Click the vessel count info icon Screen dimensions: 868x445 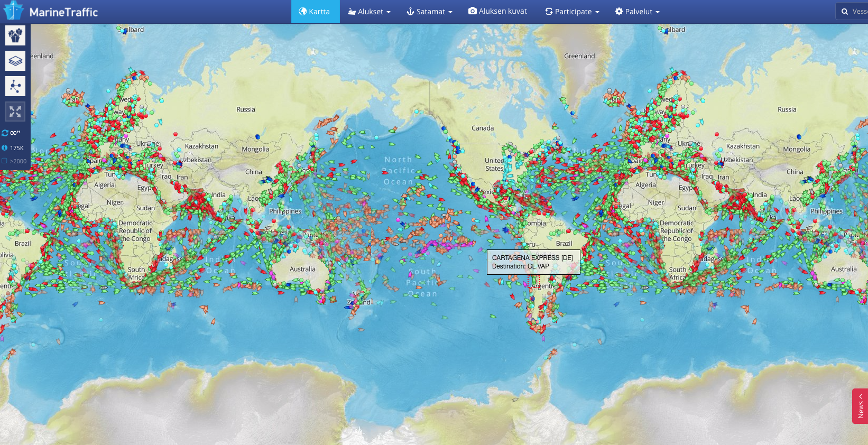click(x=5, y=148)
